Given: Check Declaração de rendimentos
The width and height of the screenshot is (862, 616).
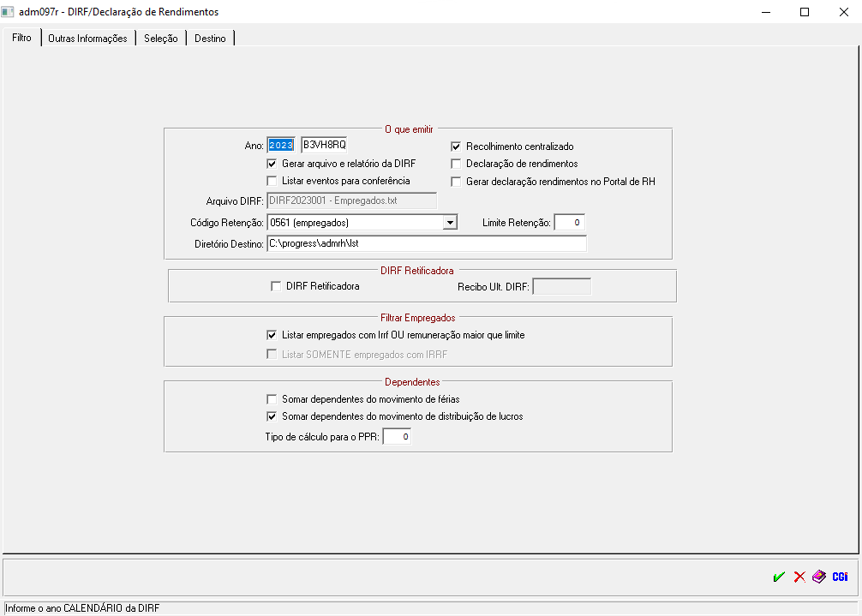Looking at the screenshot, I should point(456,164).
